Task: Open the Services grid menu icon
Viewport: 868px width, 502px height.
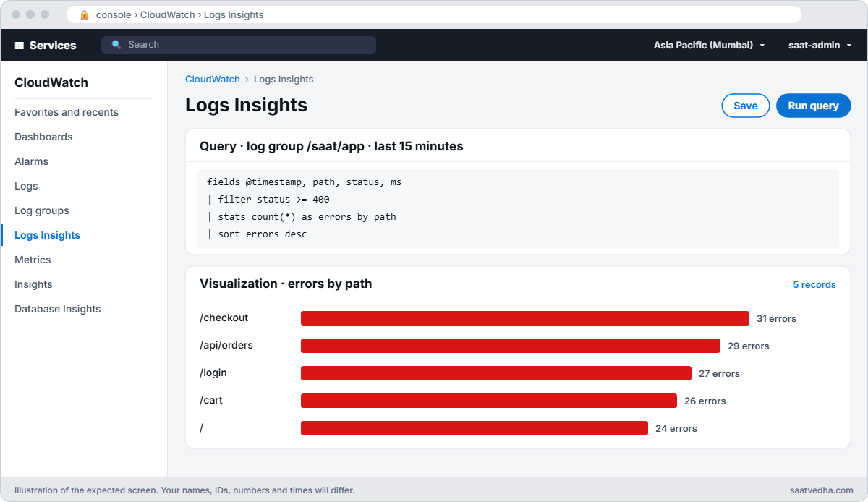Action: [x=20, y=45]
